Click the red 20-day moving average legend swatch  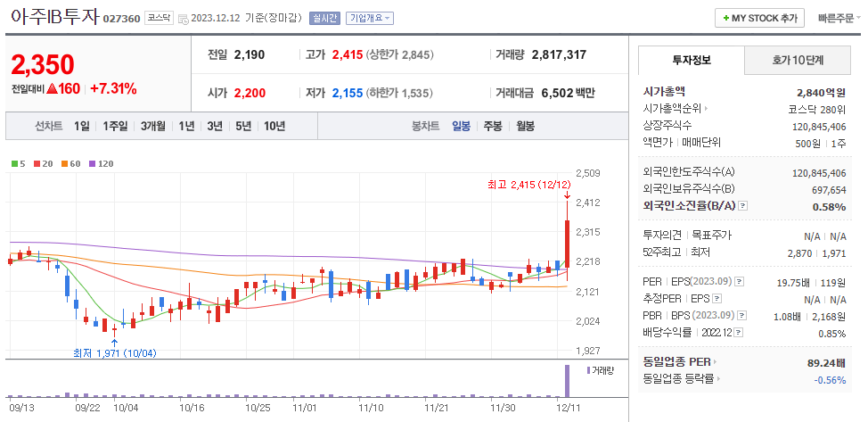click(x=37, y=164)
